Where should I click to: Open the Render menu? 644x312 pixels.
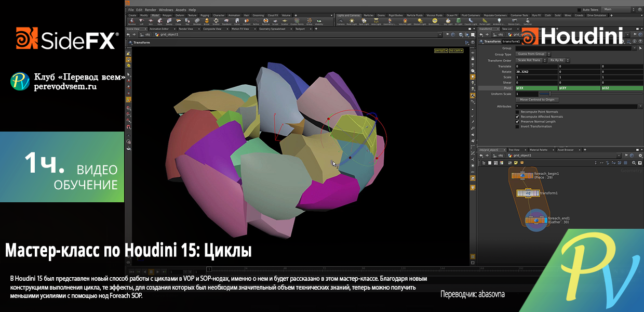click(x=151, y=10)
